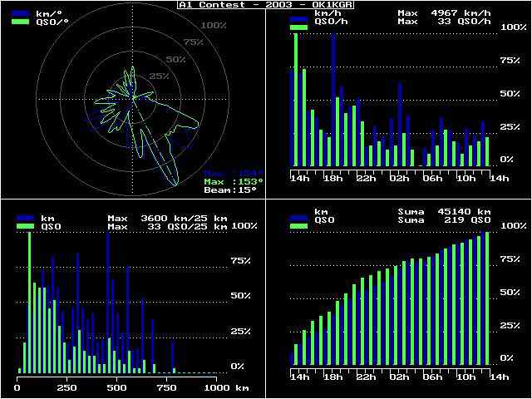Screen dimensions: 532x399
Task: Click 18h axis label in hourly rate chart
Action: (x=333, y=179)
